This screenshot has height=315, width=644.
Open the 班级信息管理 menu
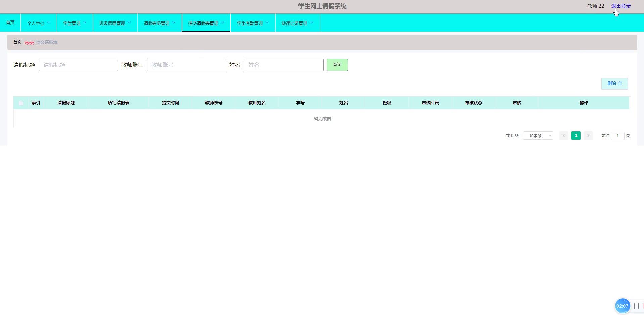(x=115, y=23)
